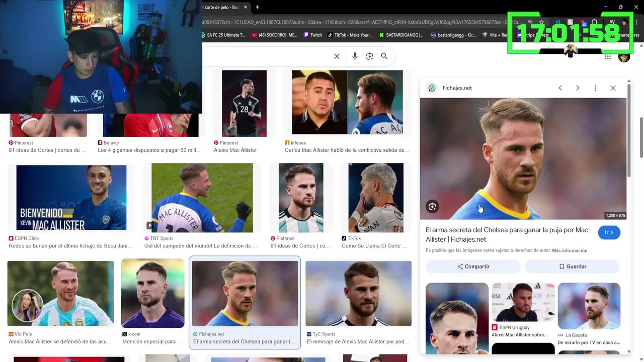Screen dimensions: 644x362
Task: Open Chrome's three-dot menu
Action: (x=636, y=22)
